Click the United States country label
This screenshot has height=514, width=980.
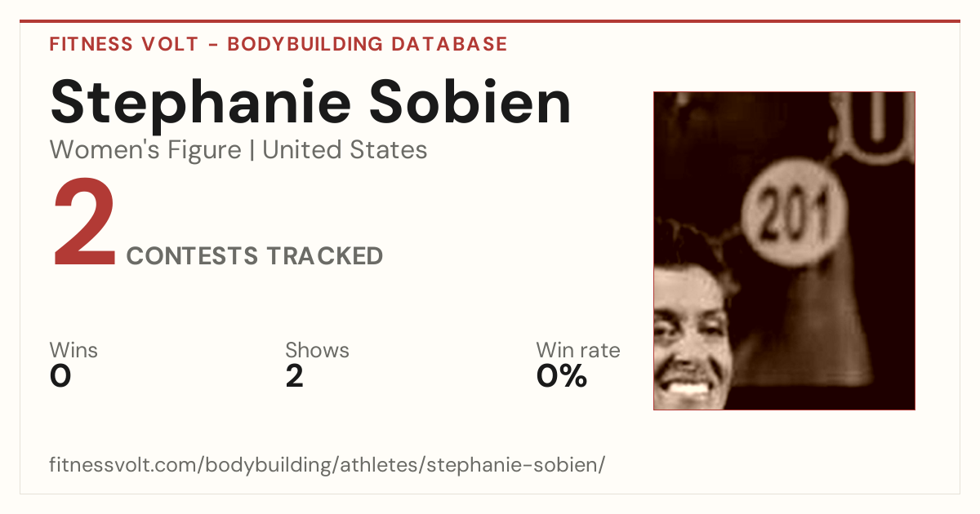click(x=345, y=150)
